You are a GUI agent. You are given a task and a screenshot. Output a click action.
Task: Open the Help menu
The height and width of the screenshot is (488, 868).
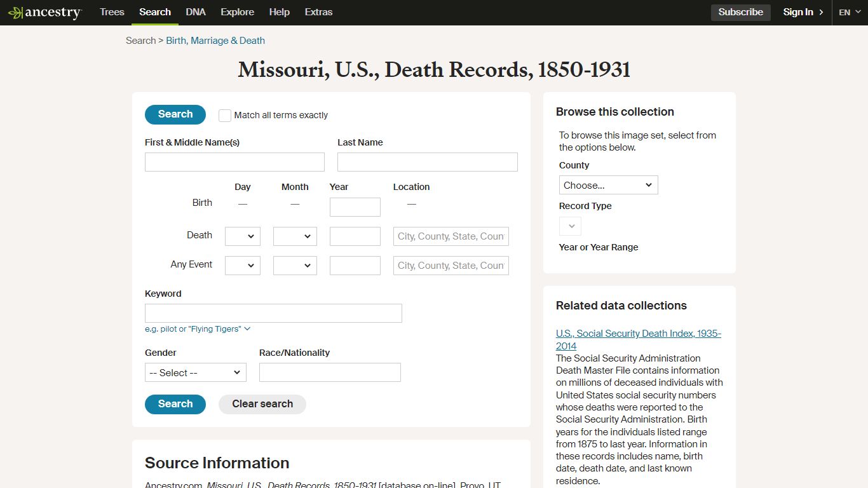279,12
